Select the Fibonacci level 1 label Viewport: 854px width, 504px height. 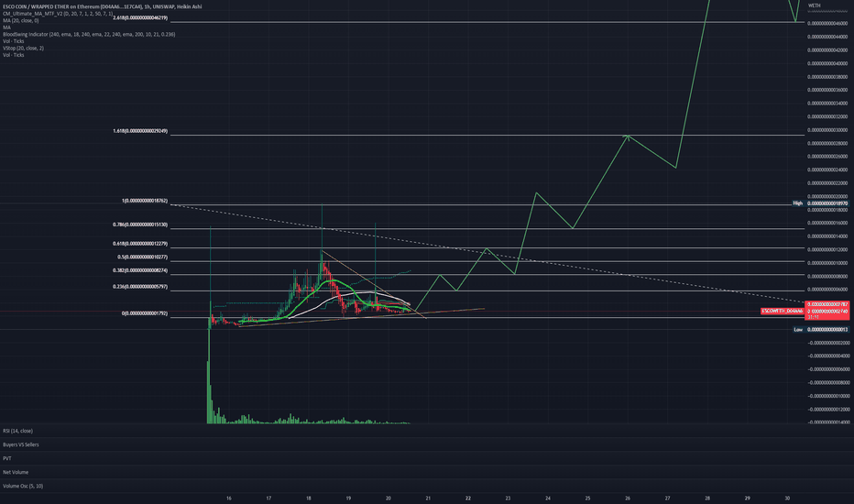[145, 201]
